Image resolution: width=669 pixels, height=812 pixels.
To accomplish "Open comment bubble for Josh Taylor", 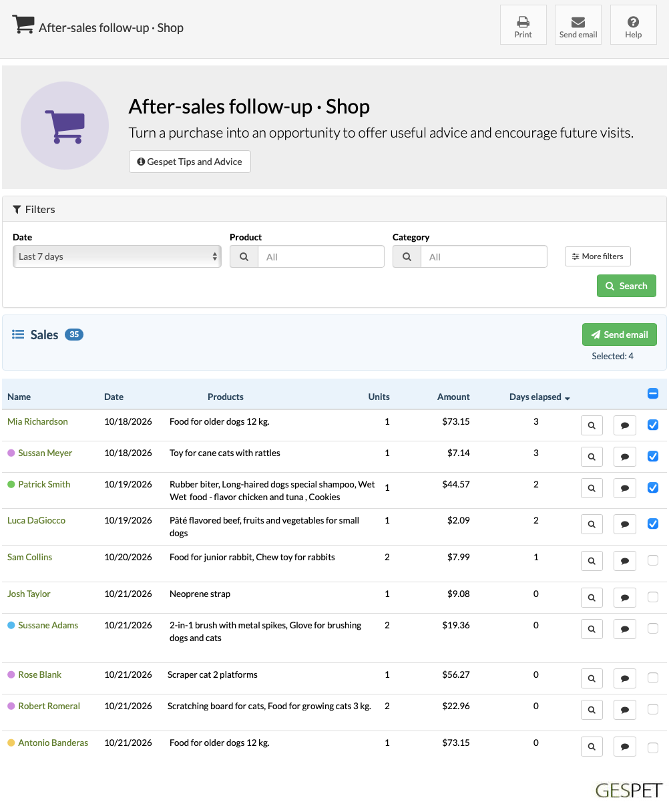I will pyautogui.click(x=625, y=598).
